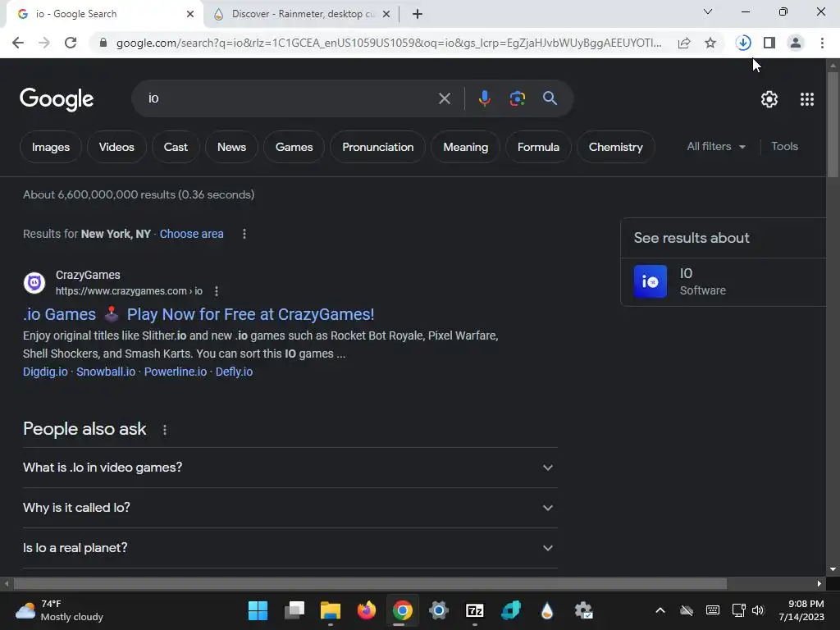Screen dimensions: 840x630
Task: Open Rainmeter droplet taskbar icon
Action: point(547,610)
